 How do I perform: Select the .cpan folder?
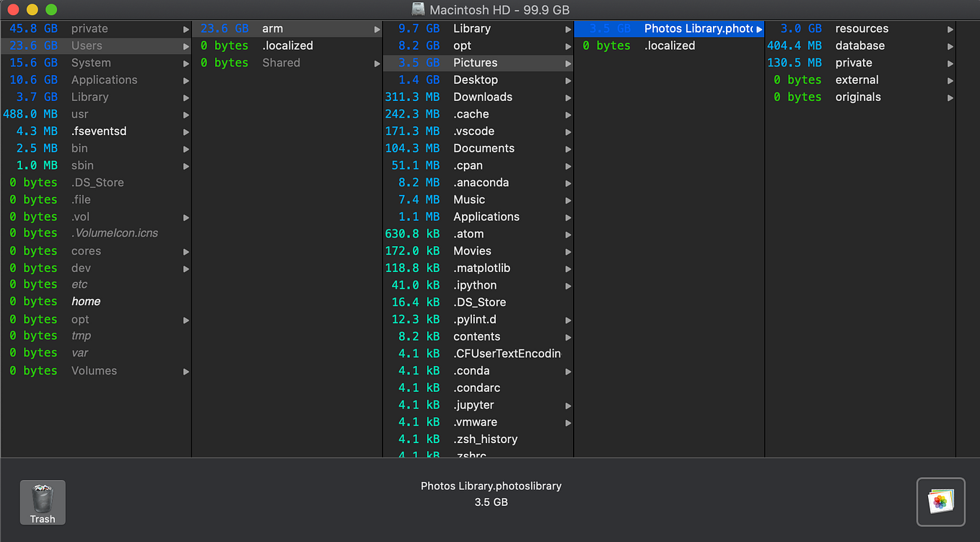[x=478, y=165]
